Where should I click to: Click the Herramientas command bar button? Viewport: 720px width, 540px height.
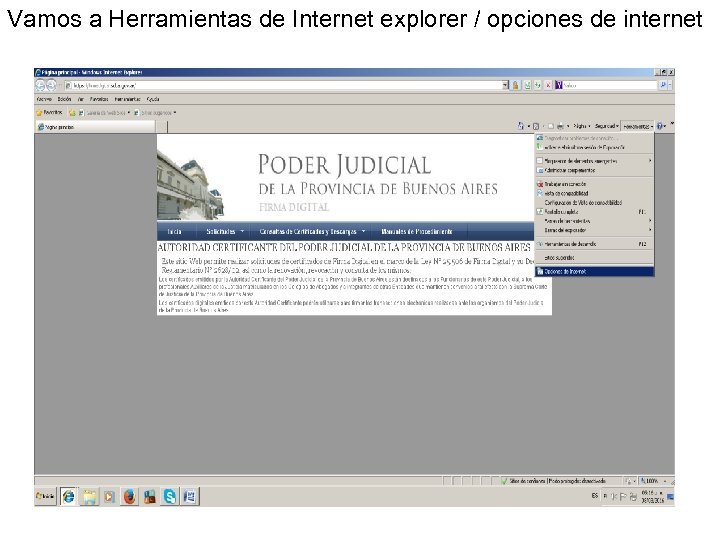pyautogui.click(x=638, y=126)
